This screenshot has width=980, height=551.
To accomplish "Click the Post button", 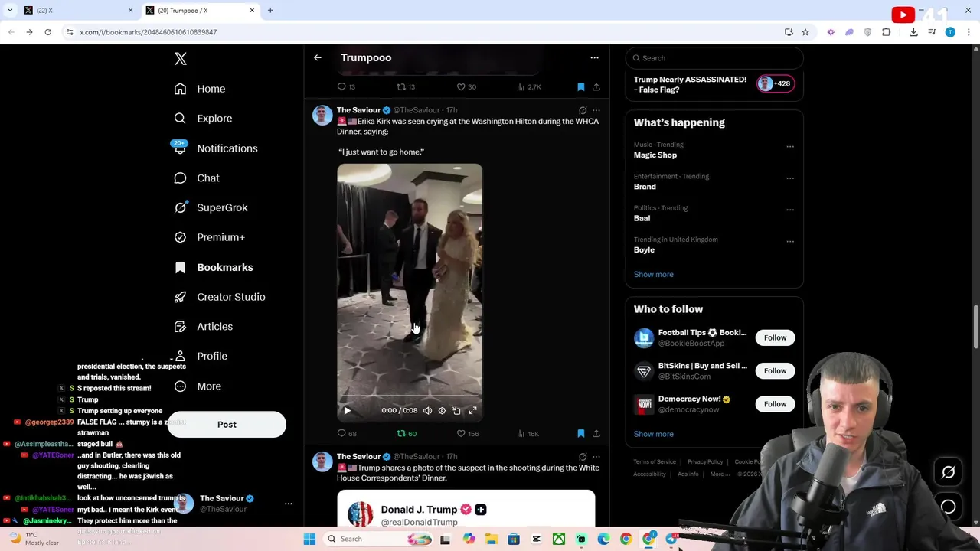I will (x=227, y=425).
